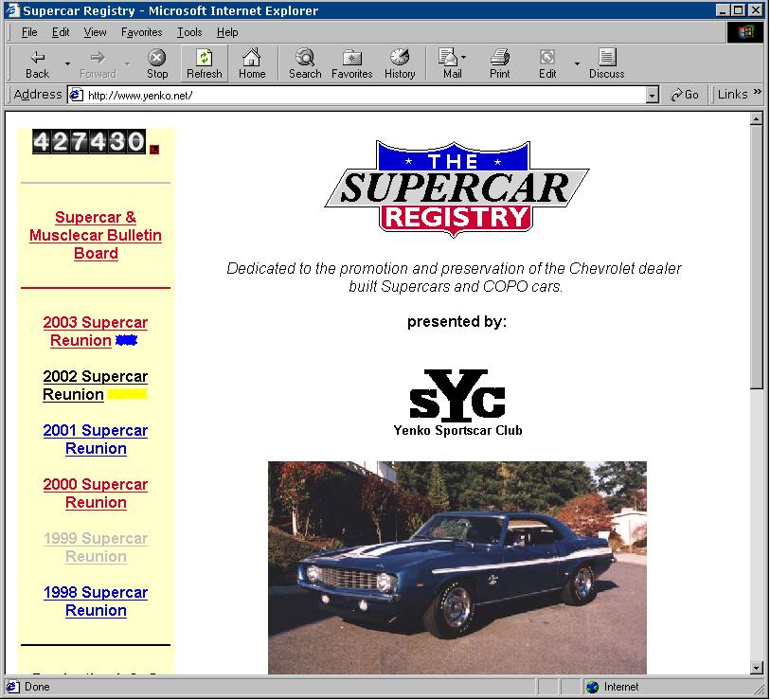Image resolution: width=770 pixels, height=700 pixels.
Task: Click the URL address input field
Action: click(360, 95)
